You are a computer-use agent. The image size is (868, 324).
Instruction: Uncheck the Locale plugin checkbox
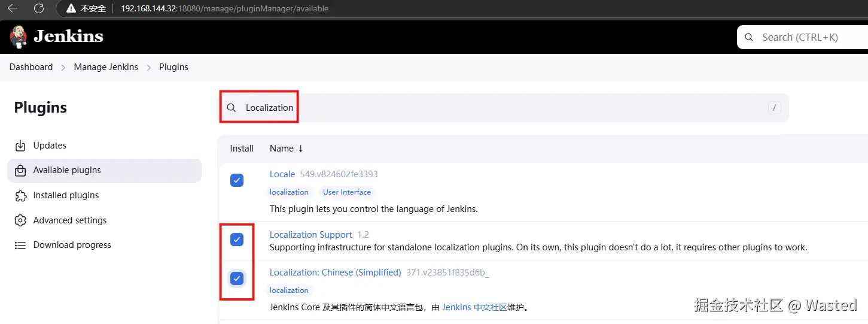click(x=237, y=180)
